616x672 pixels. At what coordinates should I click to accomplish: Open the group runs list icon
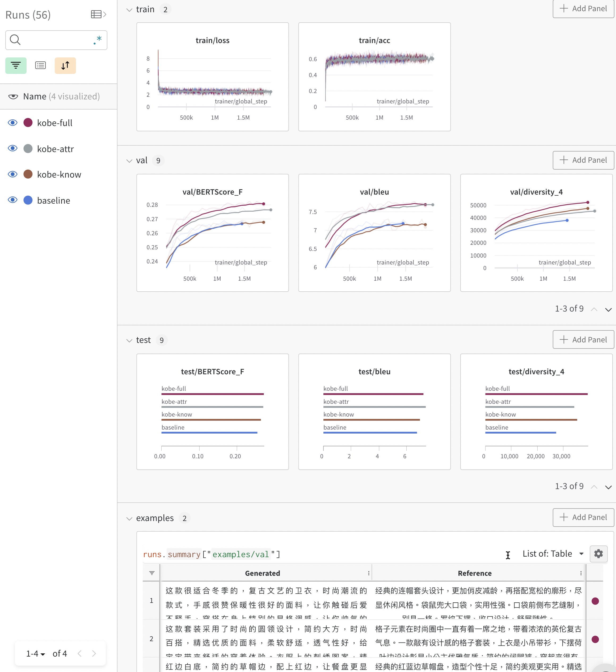(x=40, y=65)
